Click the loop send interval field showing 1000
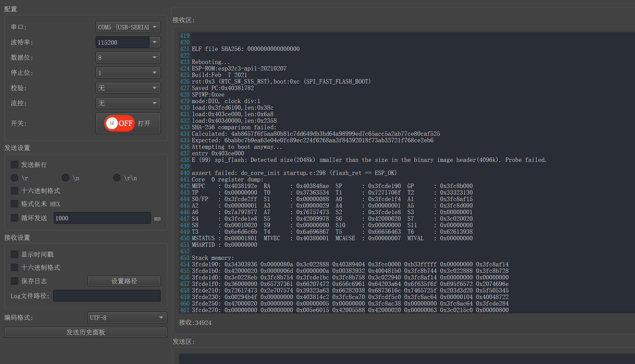The height and width of the screenshot is (364, 635). (102, 218)
